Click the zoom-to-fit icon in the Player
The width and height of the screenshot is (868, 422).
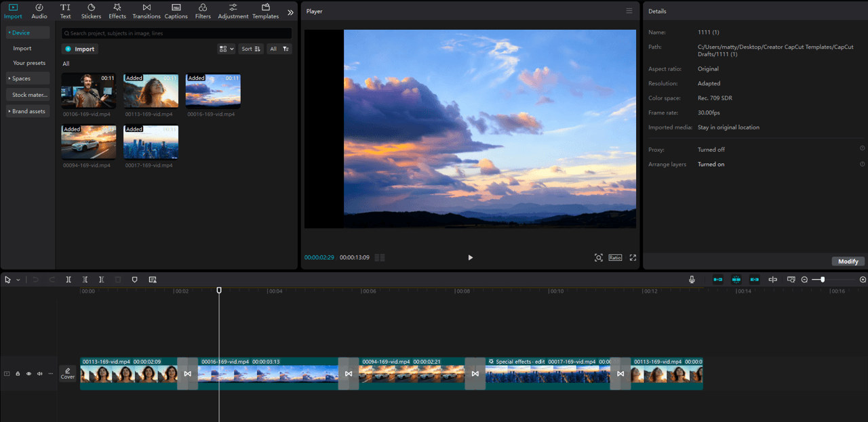click(599, 257)
